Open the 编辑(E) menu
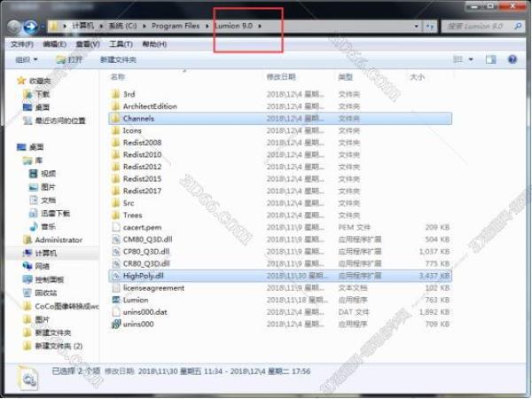 coord(55,44)
